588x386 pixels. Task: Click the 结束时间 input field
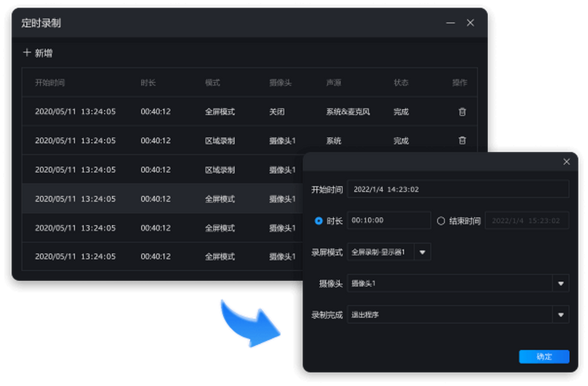click(526, 221)
